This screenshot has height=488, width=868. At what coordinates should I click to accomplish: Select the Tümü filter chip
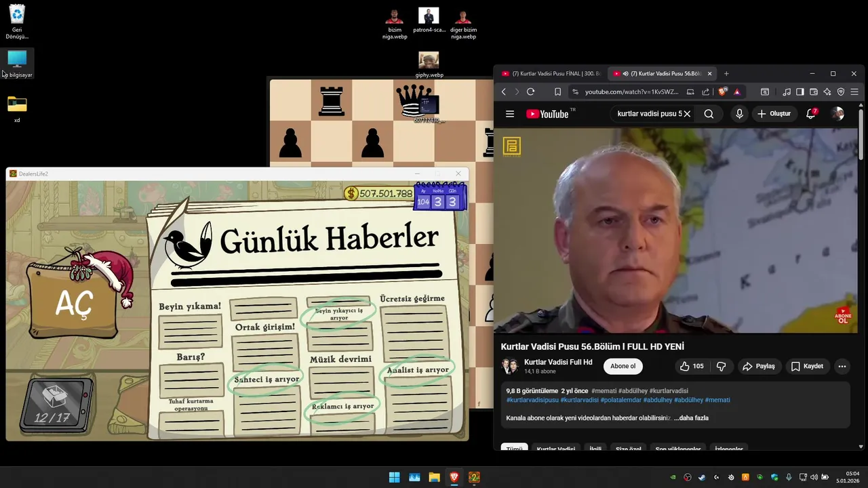click(x=514, y=448)
